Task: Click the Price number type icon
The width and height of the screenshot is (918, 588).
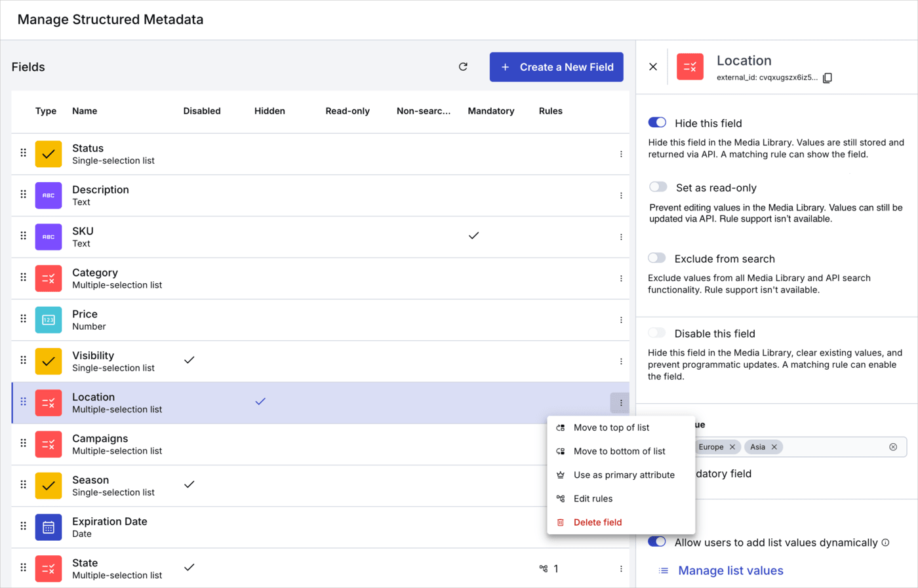Action: point(49,320)
